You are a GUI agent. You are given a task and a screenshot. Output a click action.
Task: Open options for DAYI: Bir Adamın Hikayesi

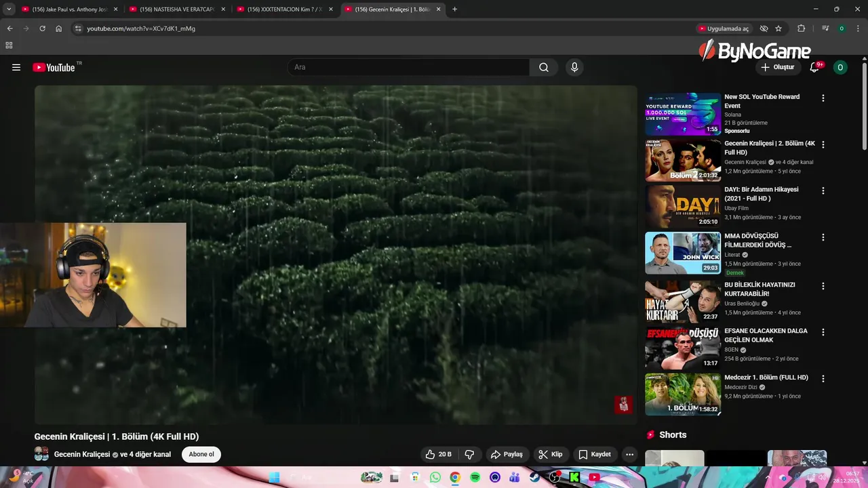tap(823, 191)
